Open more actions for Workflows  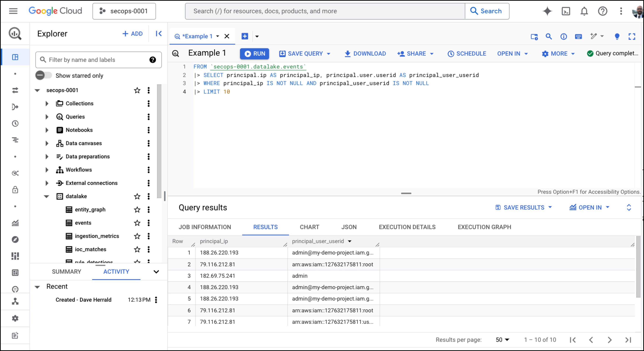pyautogui.click(x=149, y=170)
